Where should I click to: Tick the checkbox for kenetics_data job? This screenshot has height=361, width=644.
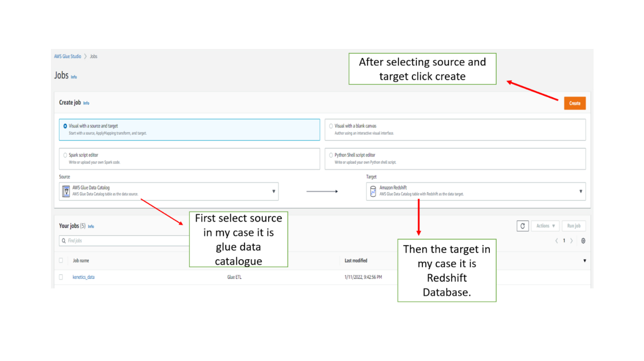(61, 277)
